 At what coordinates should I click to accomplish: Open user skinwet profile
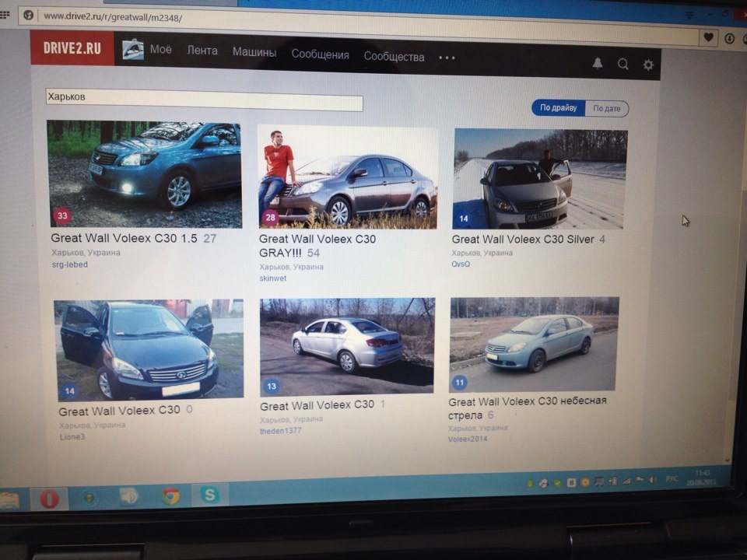tap(272, 278)
